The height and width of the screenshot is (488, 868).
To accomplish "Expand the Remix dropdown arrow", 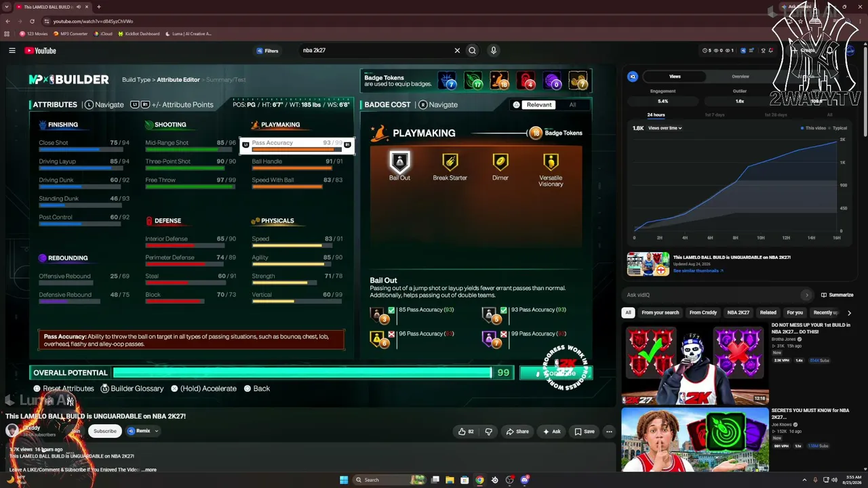I will point(156,431).
